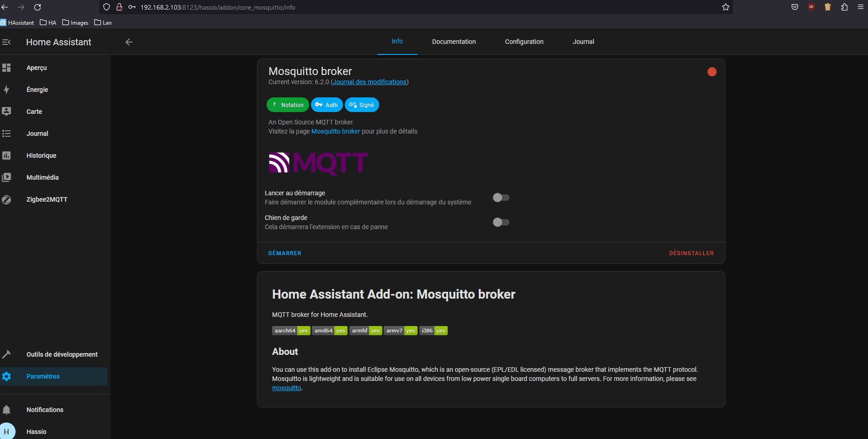The image size is (868, 439).
Task: Click the MQTT logo image
Action: (x=318, y=163)
